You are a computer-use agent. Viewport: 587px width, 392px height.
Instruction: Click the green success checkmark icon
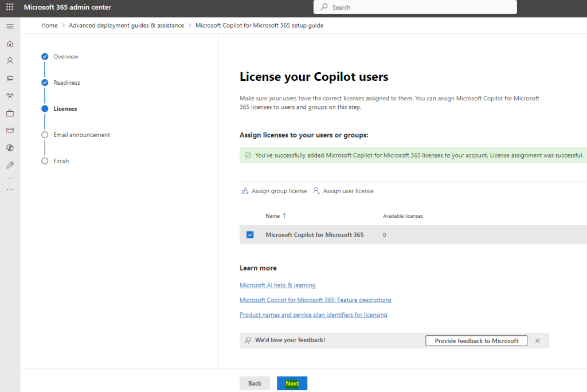[x=248, y=155]
